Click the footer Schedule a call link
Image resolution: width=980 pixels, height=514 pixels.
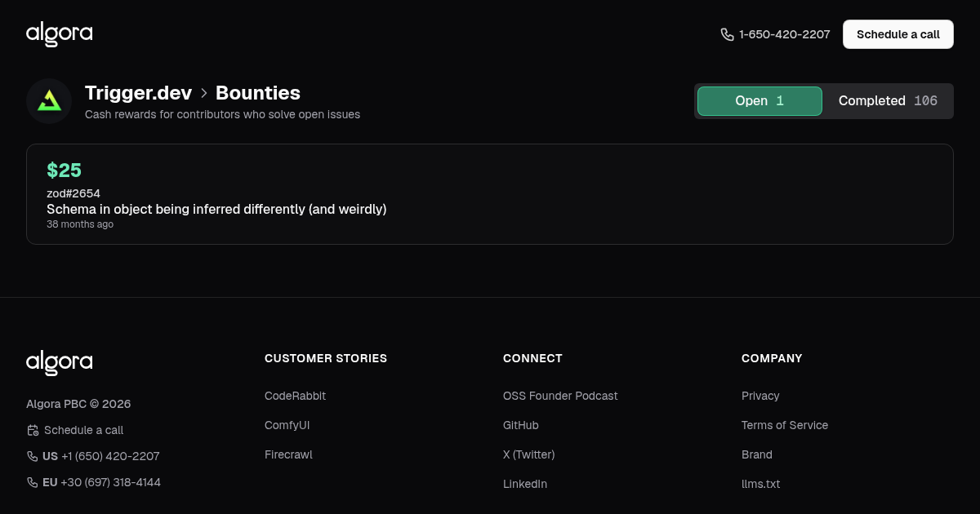(x=83, y=430)
